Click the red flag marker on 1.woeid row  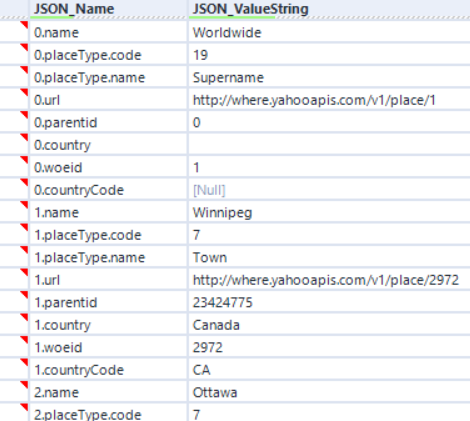[x=24, y=340]
